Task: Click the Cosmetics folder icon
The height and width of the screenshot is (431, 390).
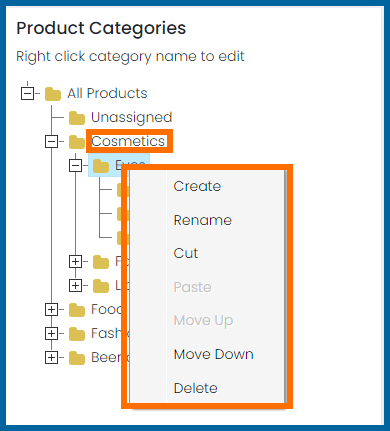Action: point(77,142)
